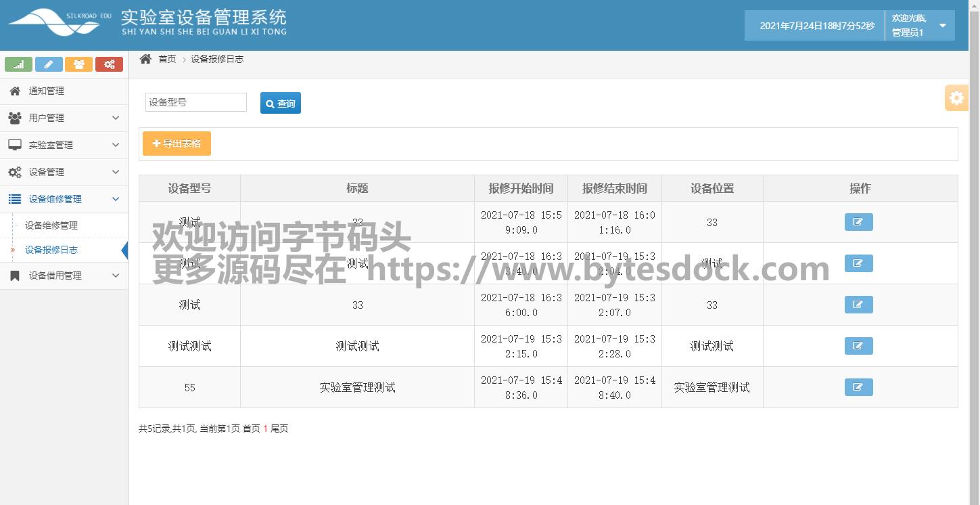
Task: Click the 查询 search button
Action: [x=281, y=103]
